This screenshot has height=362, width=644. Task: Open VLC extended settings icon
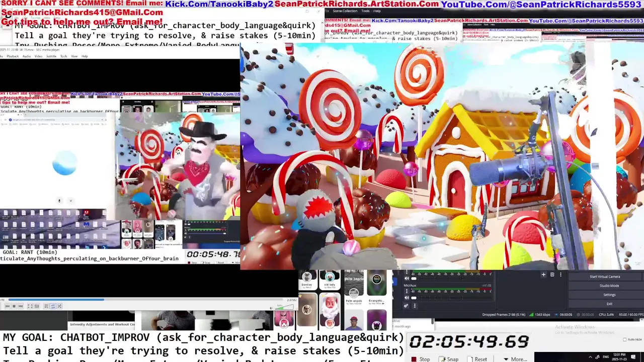coord(37,306)
